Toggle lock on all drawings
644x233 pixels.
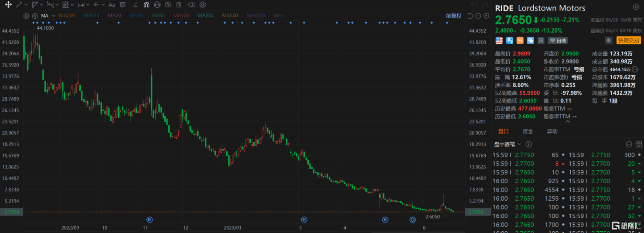point(157,5)
